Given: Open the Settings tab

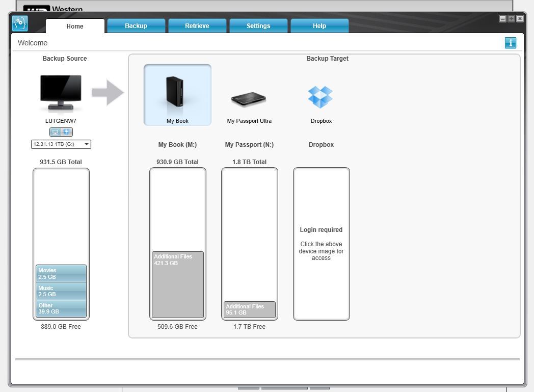Looking at the screenshot, I should point(258,26).
